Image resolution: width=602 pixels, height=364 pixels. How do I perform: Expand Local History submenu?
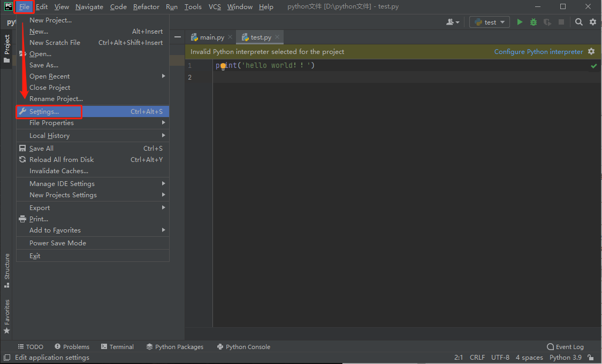point(93,135)
